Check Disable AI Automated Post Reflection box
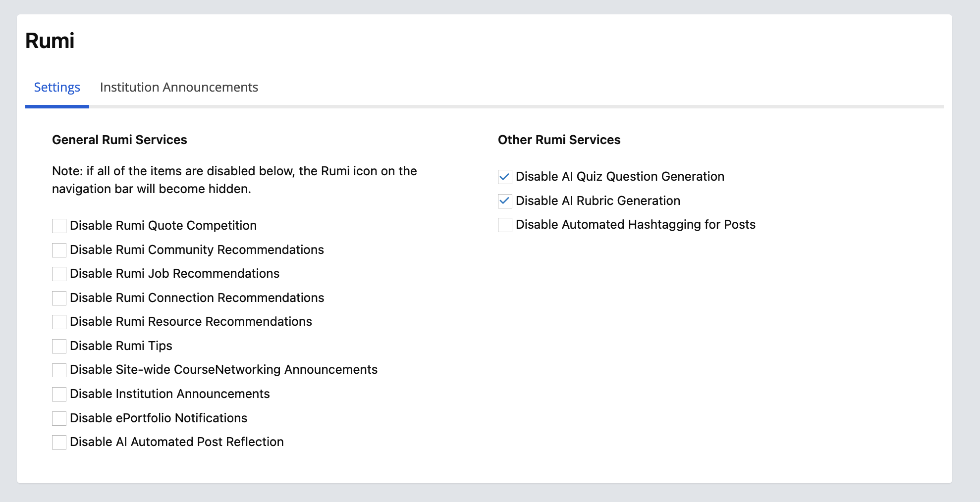Viewport: 980px width, 502px height. pyautogui.click(x=59, y=442)
